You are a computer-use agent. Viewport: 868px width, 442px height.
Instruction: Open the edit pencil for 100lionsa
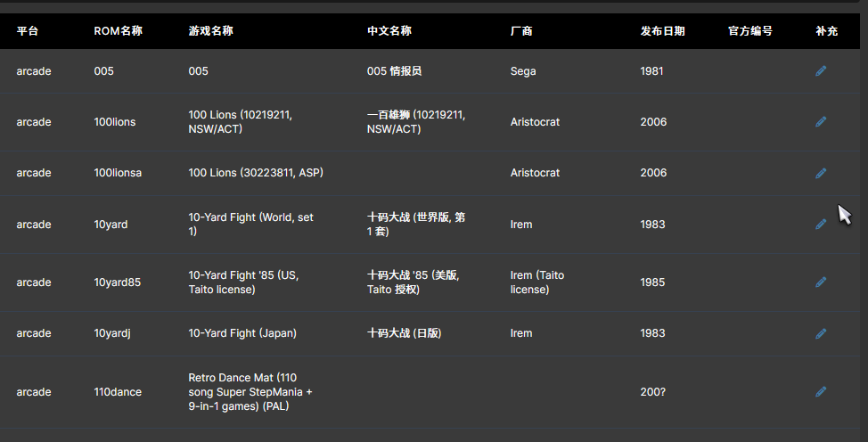click(x=821, y=174)
